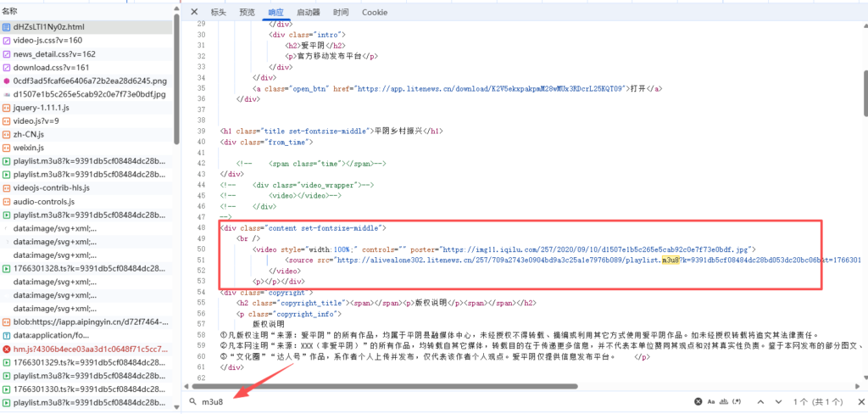This screenshot has width=868, height=414.
Task: Click the alivealone302.litenews.cn playlist source URL
Action: [x=599, y=260]
